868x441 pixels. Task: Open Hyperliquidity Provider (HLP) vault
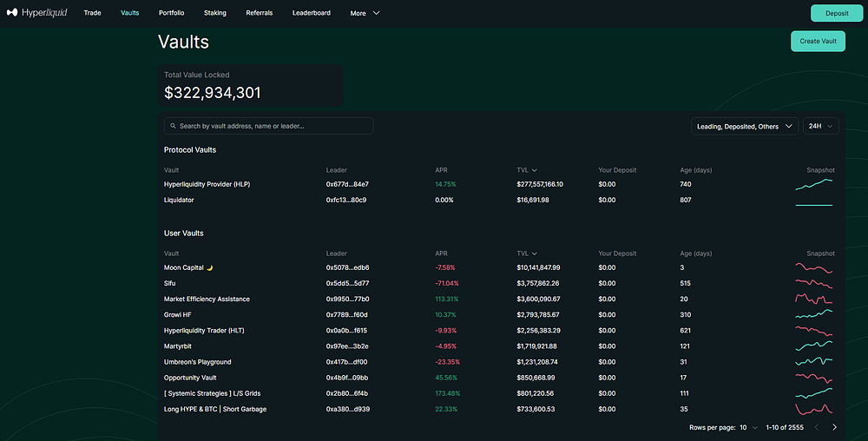207,184
